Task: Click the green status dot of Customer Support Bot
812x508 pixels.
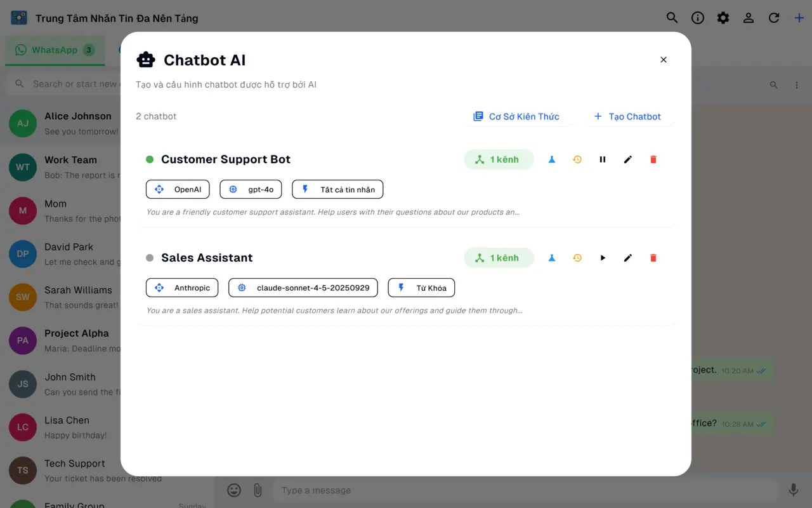Action: pyautogui.click(x=150, y=159)
